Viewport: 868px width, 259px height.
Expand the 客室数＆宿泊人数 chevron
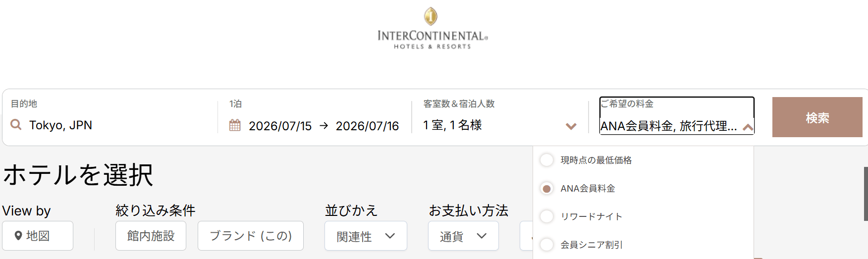[571, 126]
